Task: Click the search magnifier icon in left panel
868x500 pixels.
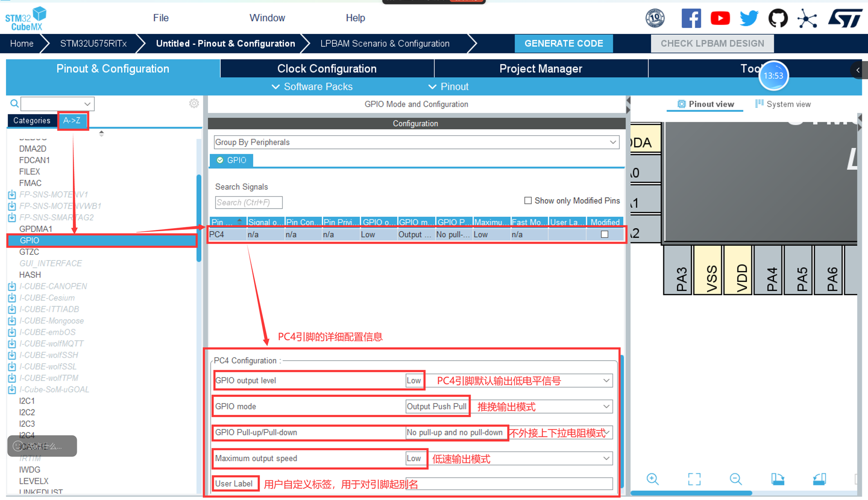Action: coord(14,104)
